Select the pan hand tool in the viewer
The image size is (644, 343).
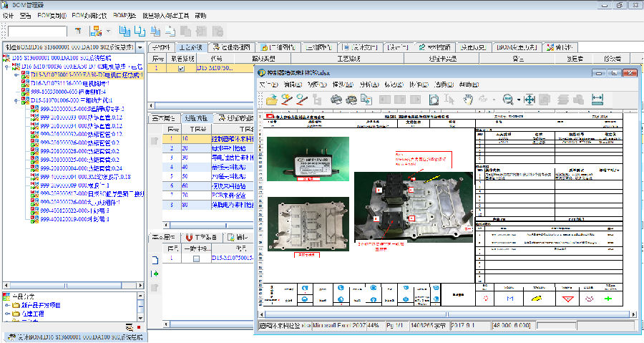(468, 100)
